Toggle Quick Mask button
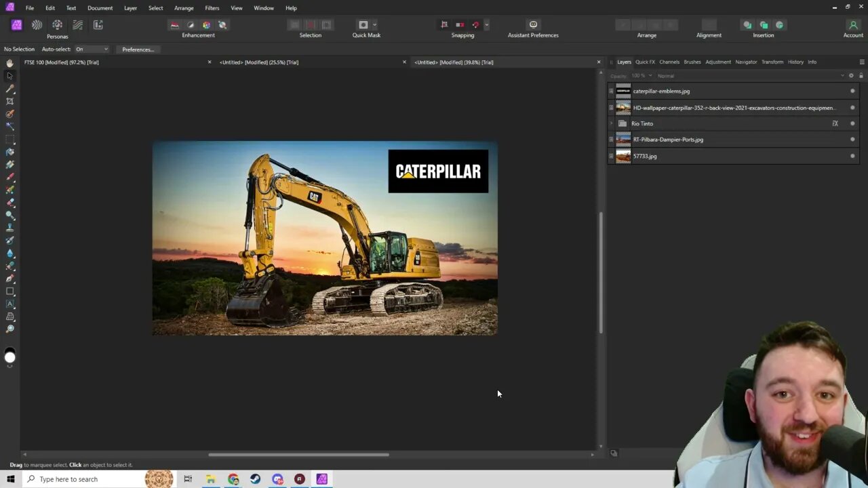This screenshot has height=488, width=868. (x=363, y=25)
